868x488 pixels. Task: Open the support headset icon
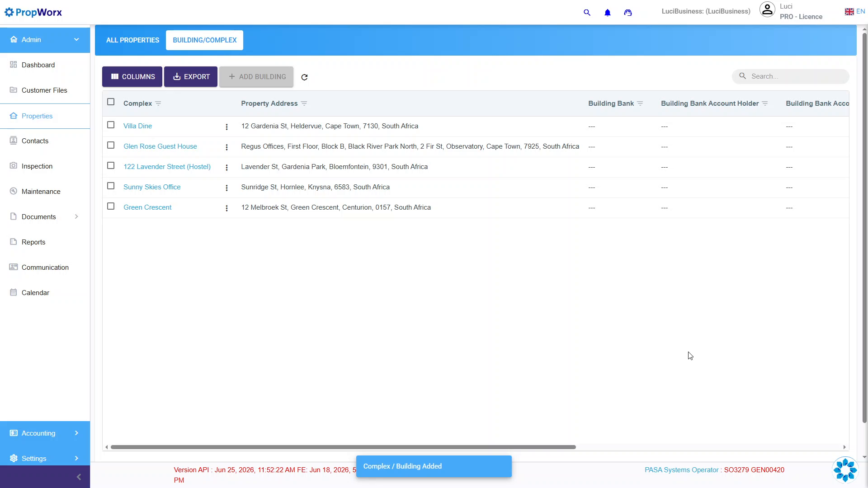(x=628, y=13)
